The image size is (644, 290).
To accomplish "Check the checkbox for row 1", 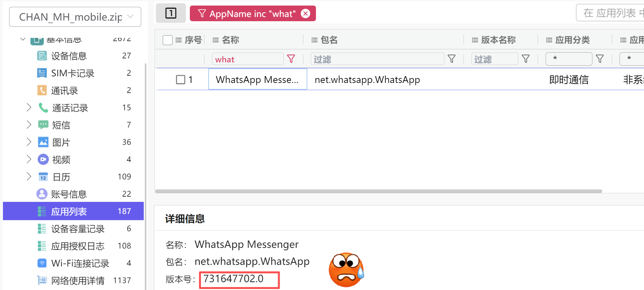I will click(180, 80).
